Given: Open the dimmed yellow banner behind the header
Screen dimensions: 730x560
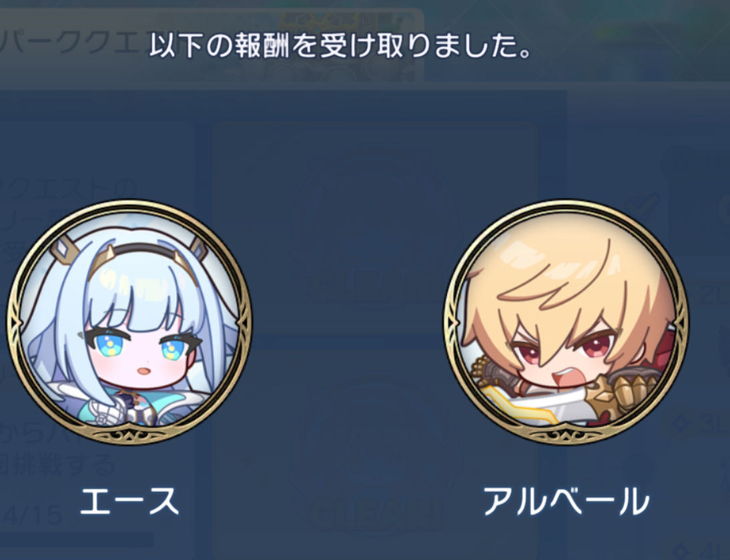Looking at the screenshot, I should tap(347, 19).
